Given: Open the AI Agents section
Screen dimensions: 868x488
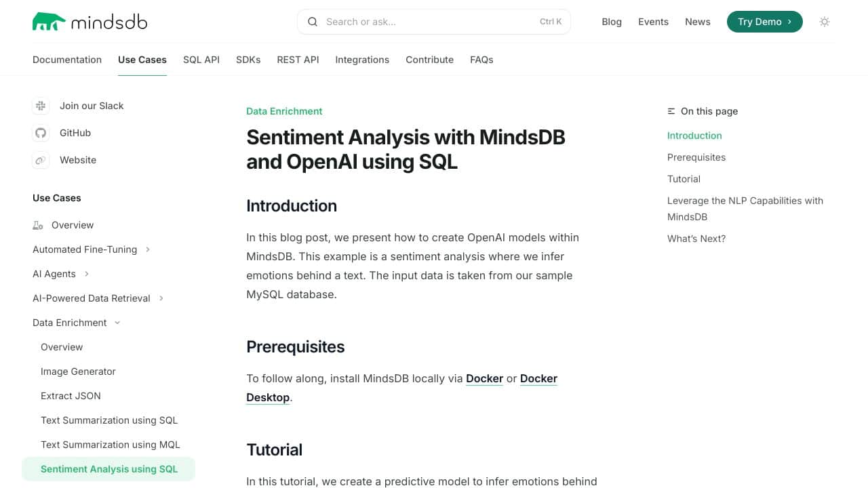Looking at the screenshot, I should [x=54, y=274].
